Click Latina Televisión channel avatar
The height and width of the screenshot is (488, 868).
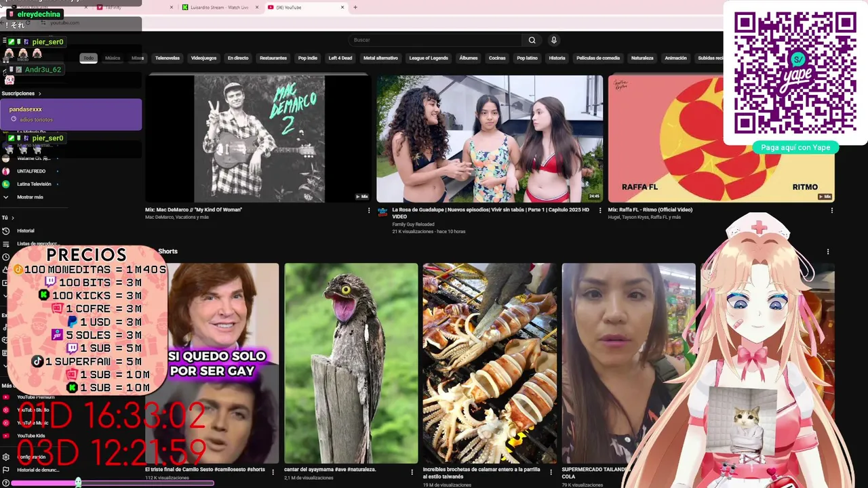click(x=6, y=184)
